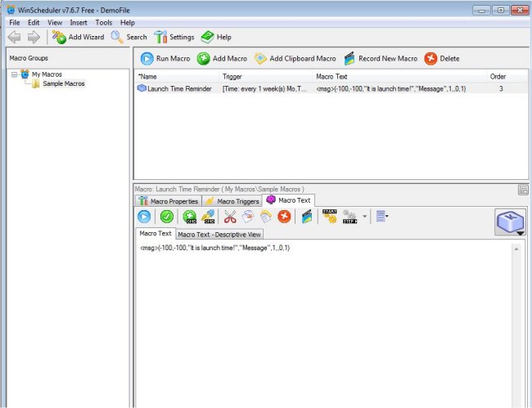Select the lower Macro Text sub-tab

(156, 234)
